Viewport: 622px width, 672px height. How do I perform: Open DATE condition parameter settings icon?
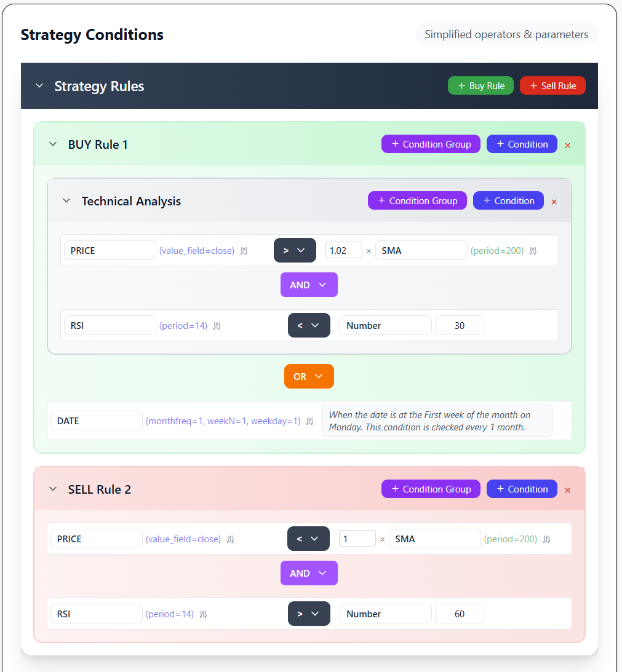(x=309, y=421)
